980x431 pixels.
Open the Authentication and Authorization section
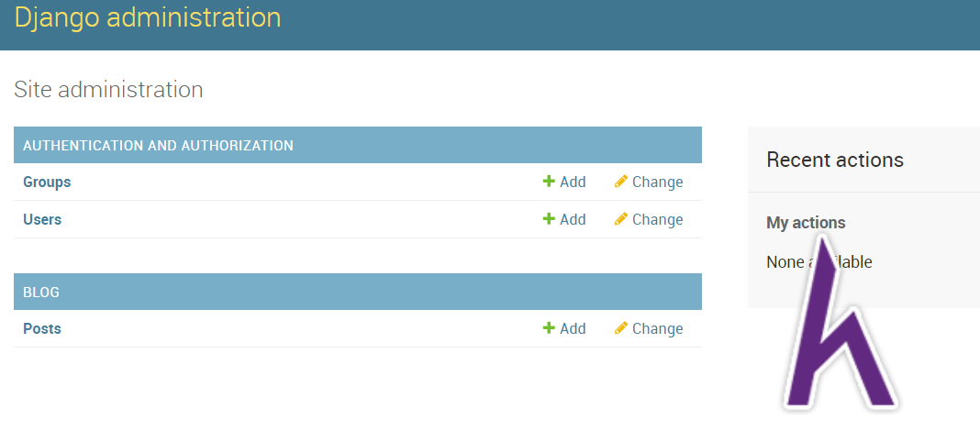tap(158, 146)
